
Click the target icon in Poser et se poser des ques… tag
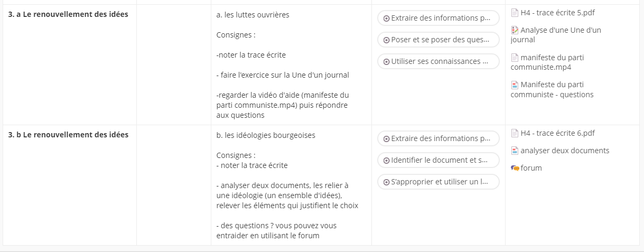[x=386, y=40]
